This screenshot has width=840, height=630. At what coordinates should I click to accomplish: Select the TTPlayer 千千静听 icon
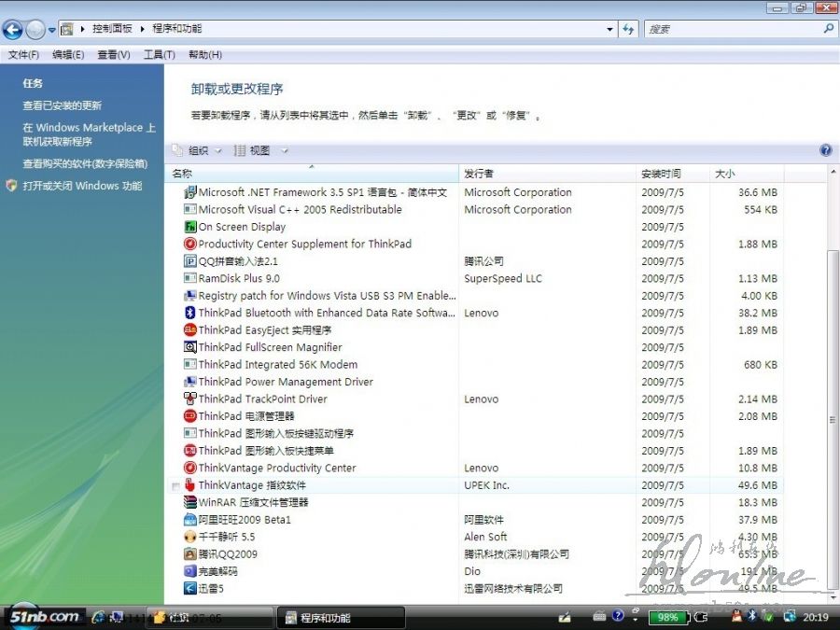[190, 537]
